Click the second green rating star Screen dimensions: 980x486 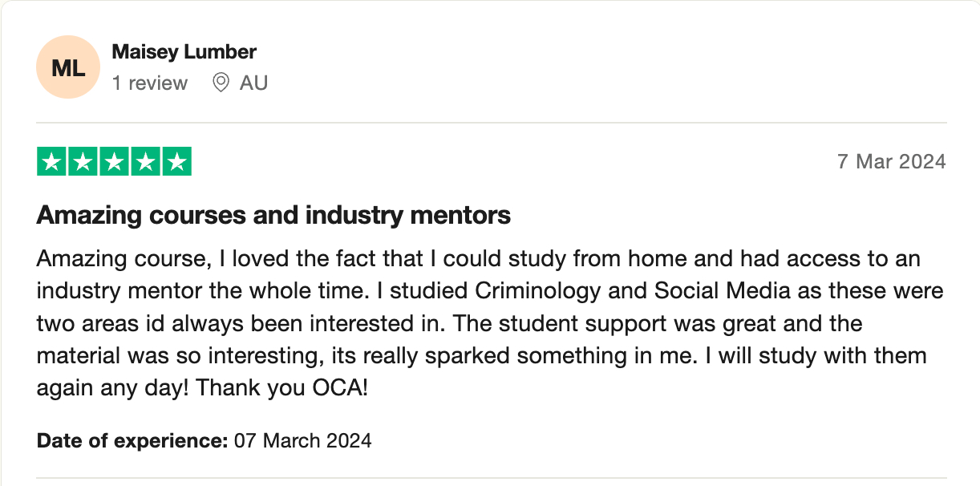[x=83, y=162]
